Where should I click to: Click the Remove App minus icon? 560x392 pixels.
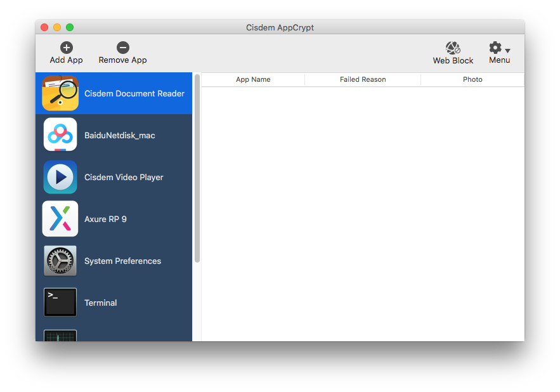click(123, 48)
